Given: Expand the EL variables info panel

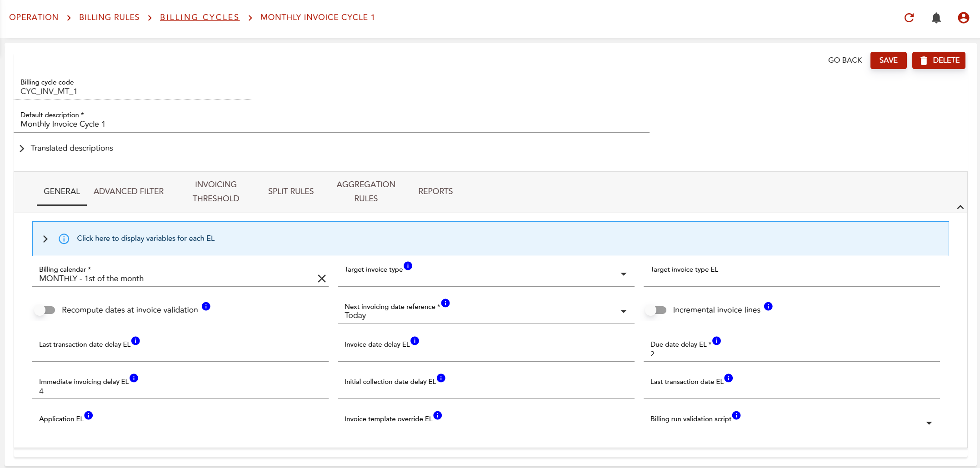Looking at the screenshot, I should (45, 239).
